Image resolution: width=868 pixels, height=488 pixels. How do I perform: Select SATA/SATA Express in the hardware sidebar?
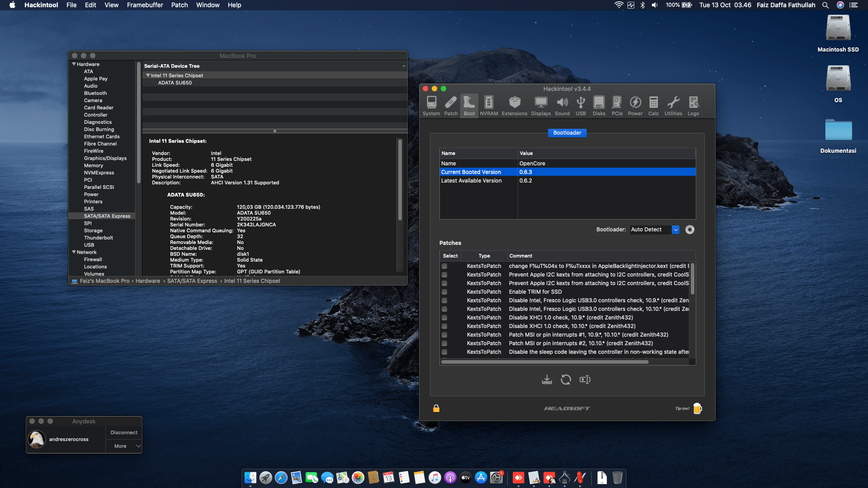tap(107, 216)
